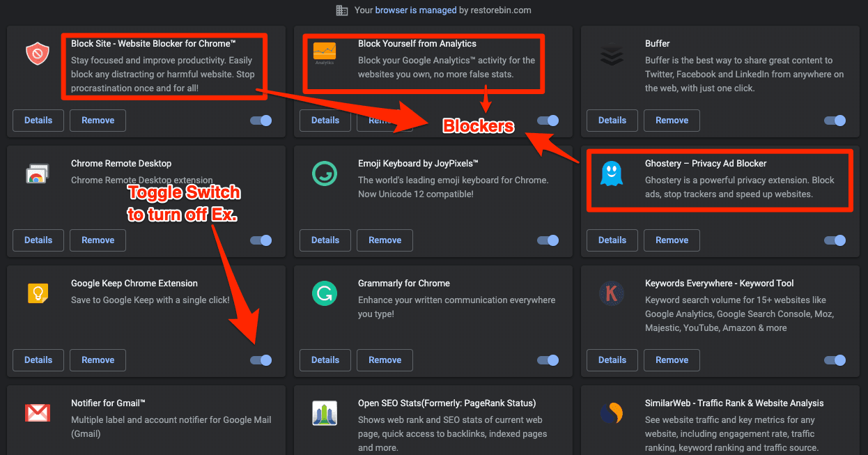Click 'Chrome Remote Desktop' title text
This screenshot has width=868, height=455.
[x=121, y=164]
